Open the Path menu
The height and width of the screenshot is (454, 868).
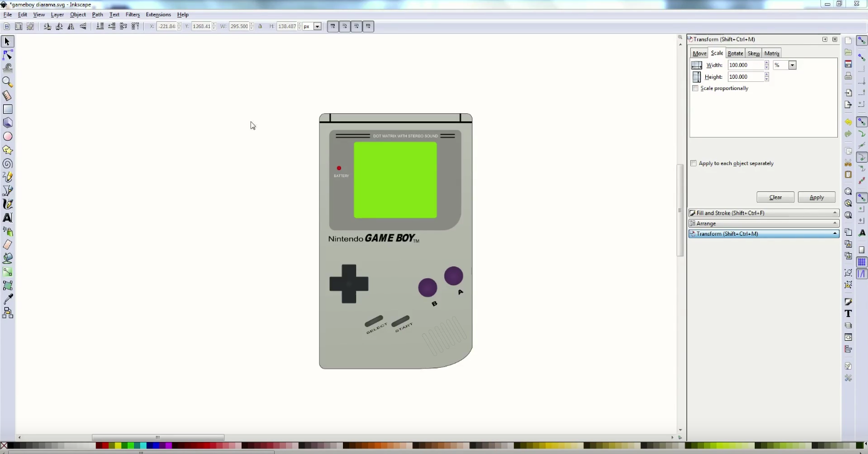coord(98,14)
